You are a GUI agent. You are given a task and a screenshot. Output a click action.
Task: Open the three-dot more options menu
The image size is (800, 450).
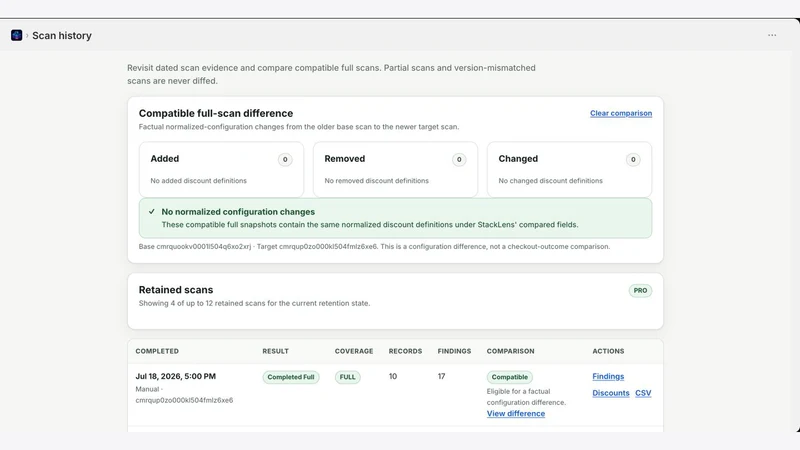click(x=772, y=35)
